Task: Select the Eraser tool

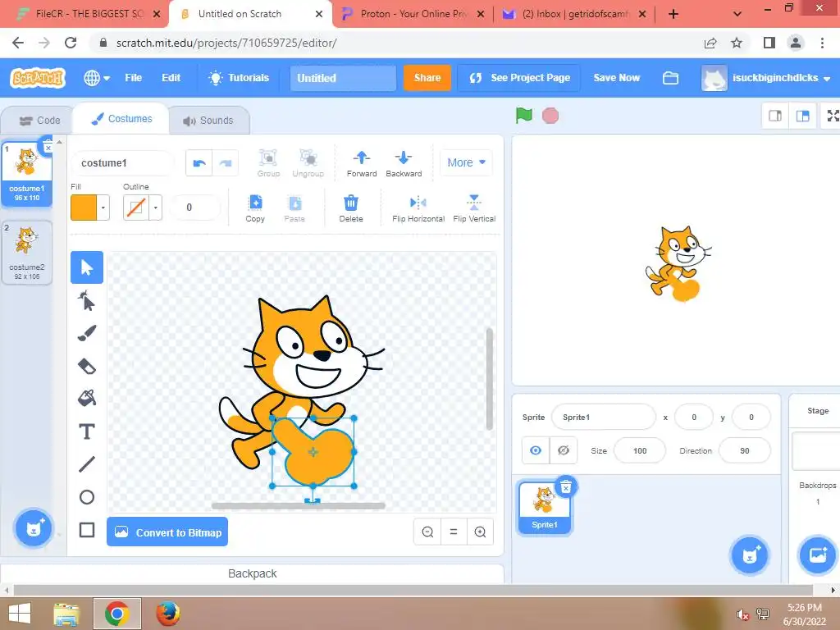Action: 87,366
